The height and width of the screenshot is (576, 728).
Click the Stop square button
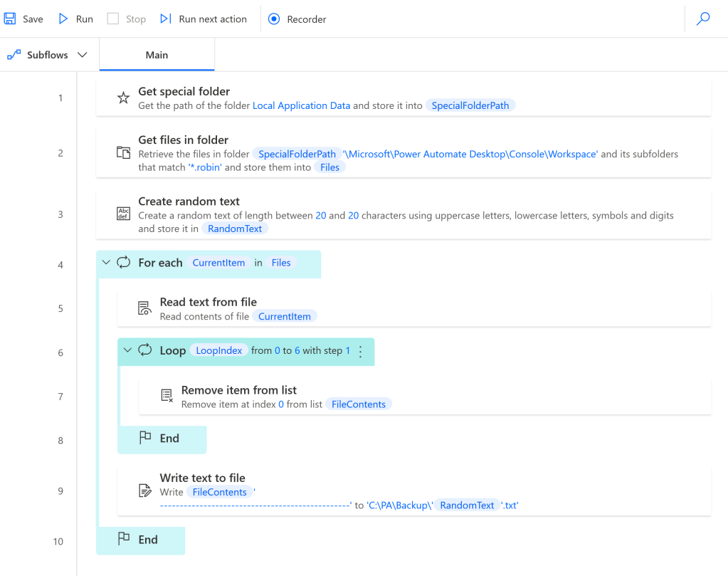[113, 19]
